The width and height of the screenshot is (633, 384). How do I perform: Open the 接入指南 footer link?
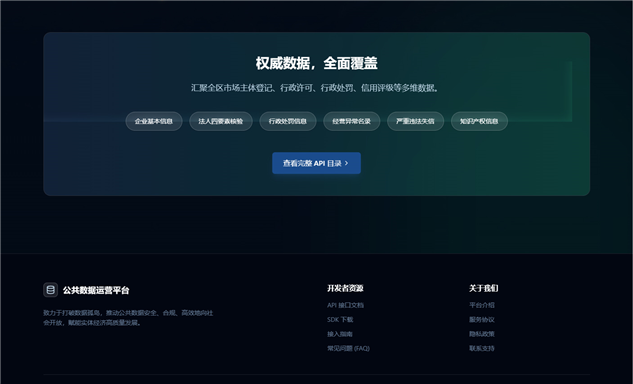(x=340, y=334)
